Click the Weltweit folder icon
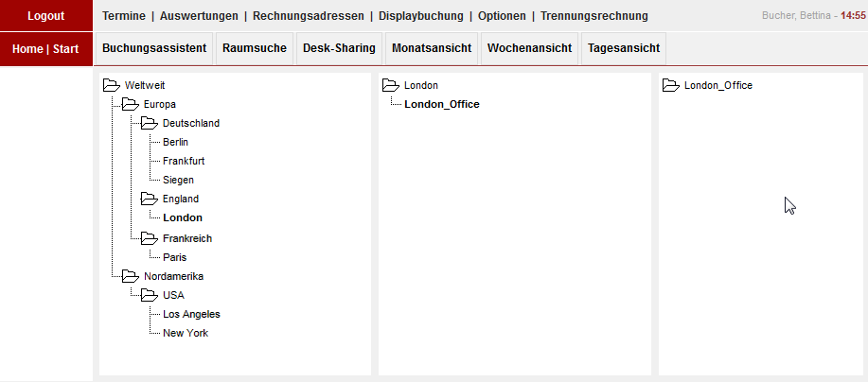 click(112, 85)
